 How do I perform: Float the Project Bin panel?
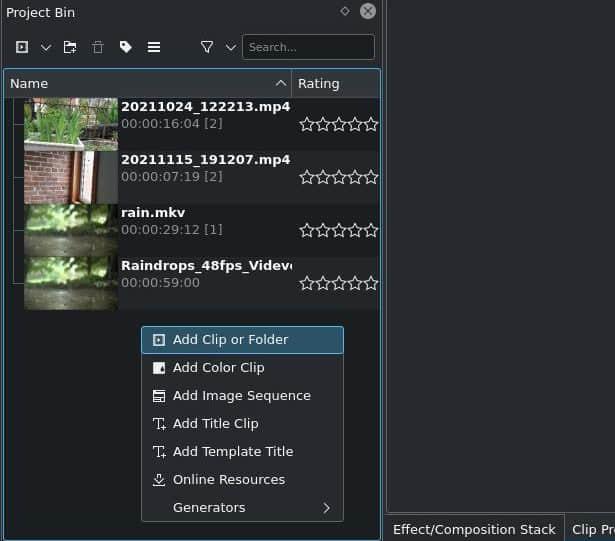tap(345, 12)
